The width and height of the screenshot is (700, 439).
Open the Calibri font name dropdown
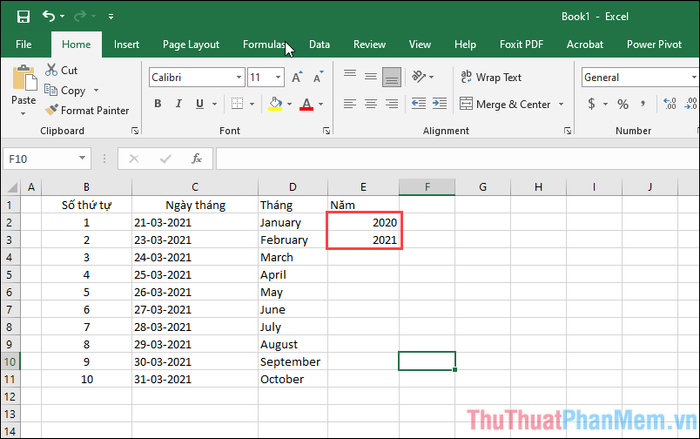click(x=238, y=77)
